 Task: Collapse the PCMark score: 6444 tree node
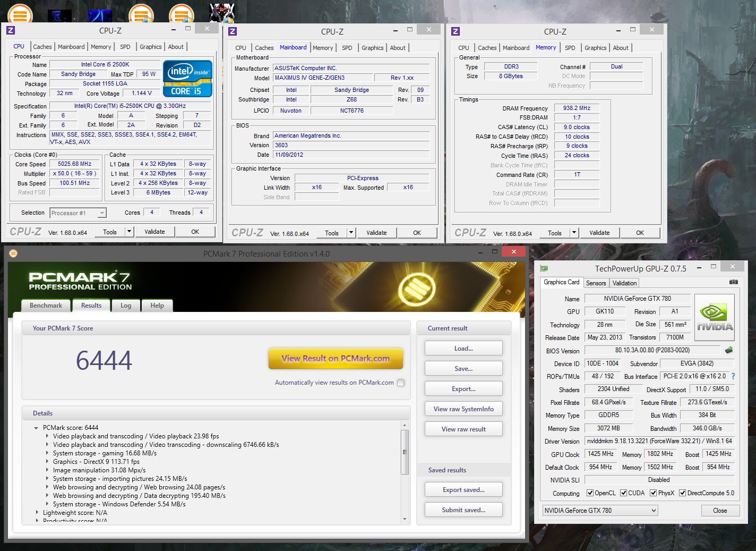click(x=36, y=428)
